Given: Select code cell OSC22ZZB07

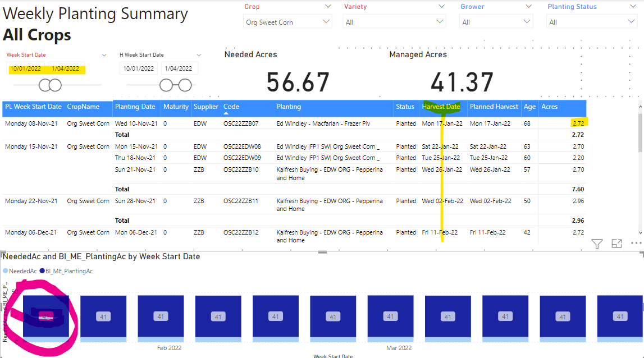Looking at the screenshot, I should [241, 123].
